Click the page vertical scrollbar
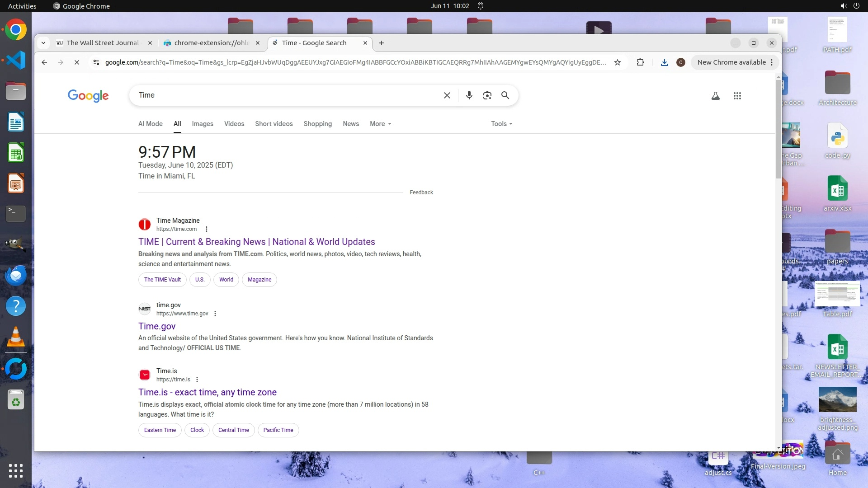 [778, 129]
